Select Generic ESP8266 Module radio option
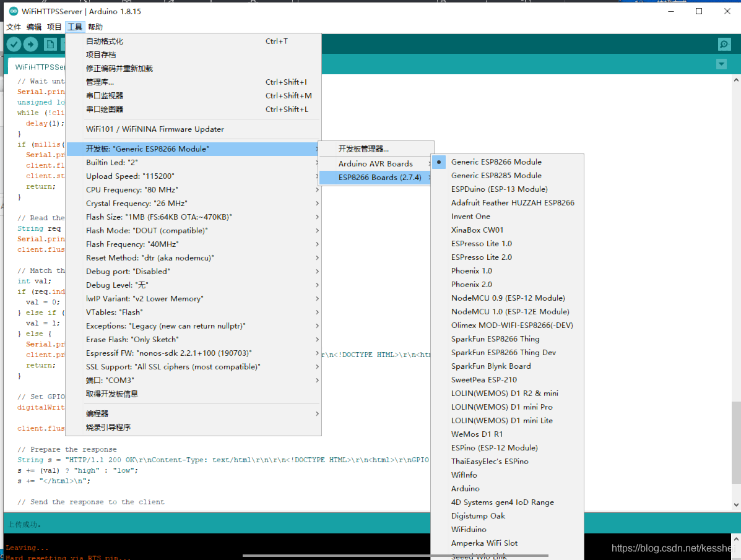The image size is (741, 560). tap(508, 162)
